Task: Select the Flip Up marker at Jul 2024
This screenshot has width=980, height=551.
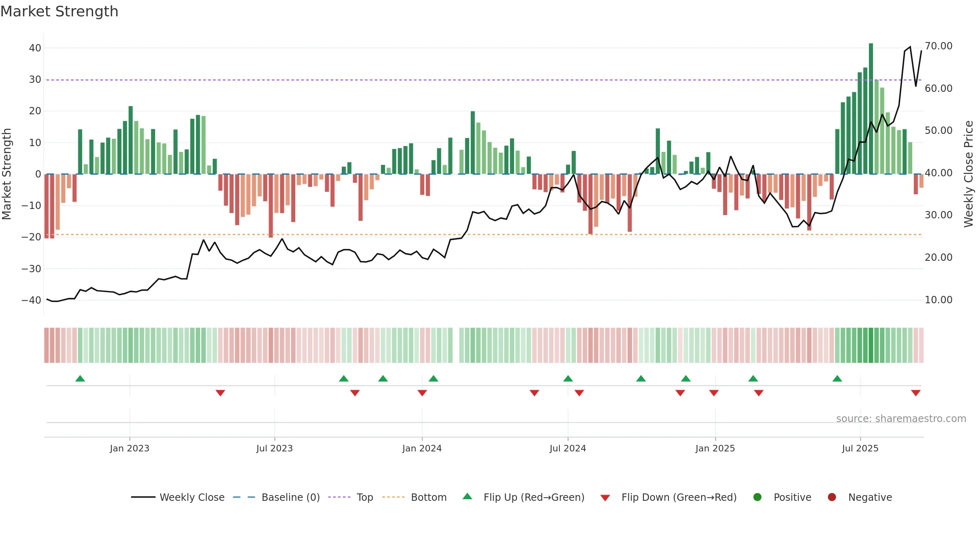Action: pos(568,379)
